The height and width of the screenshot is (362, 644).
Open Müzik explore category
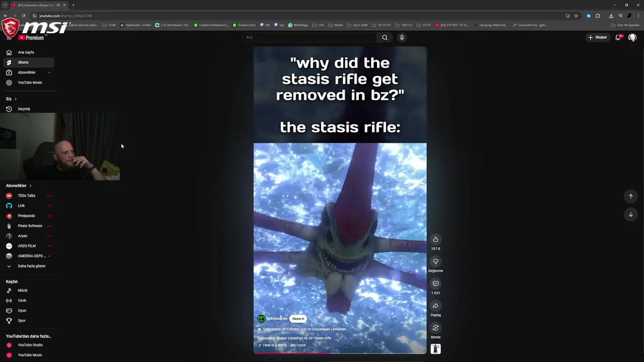click(28, 291)
